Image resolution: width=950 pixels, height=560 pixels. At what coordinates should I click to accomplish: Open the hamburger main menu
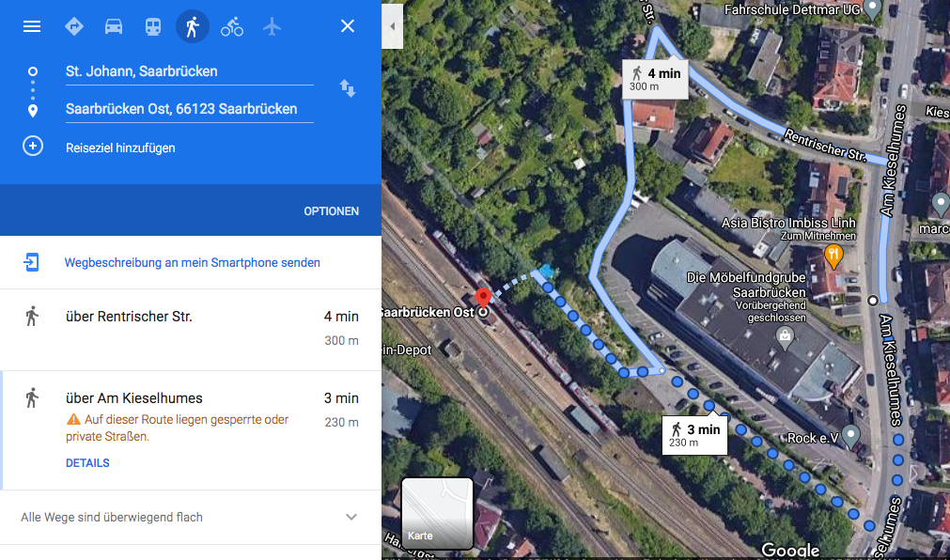tap(32, 26)
